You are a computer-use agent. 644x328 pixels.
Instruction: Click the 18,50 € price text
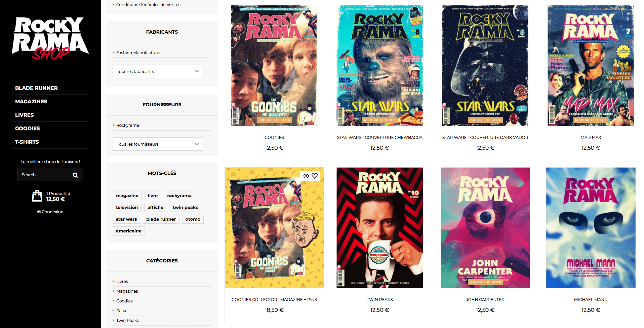(274, 310)
